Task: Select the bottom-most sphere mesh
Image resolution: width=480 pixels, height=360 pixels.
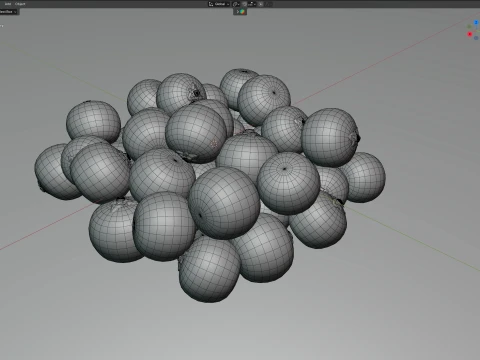Action: pos(209,269)
